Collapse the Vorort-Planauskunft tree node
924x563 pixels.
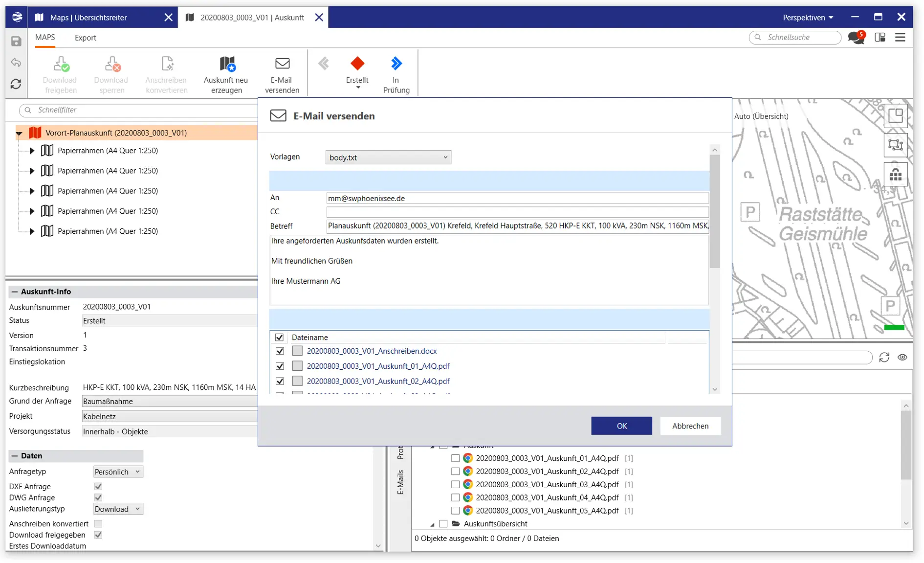coord(19,133)
